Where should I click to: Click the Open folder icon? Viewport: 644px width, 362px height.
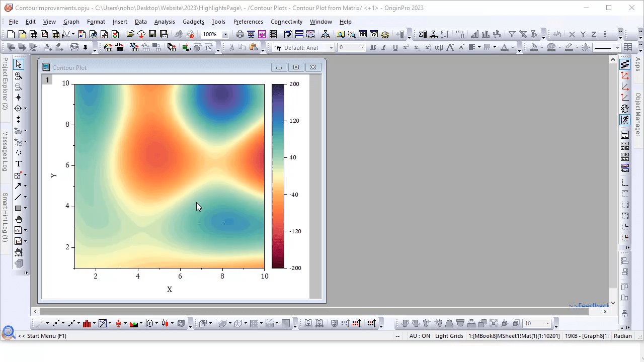pos(130,34)
